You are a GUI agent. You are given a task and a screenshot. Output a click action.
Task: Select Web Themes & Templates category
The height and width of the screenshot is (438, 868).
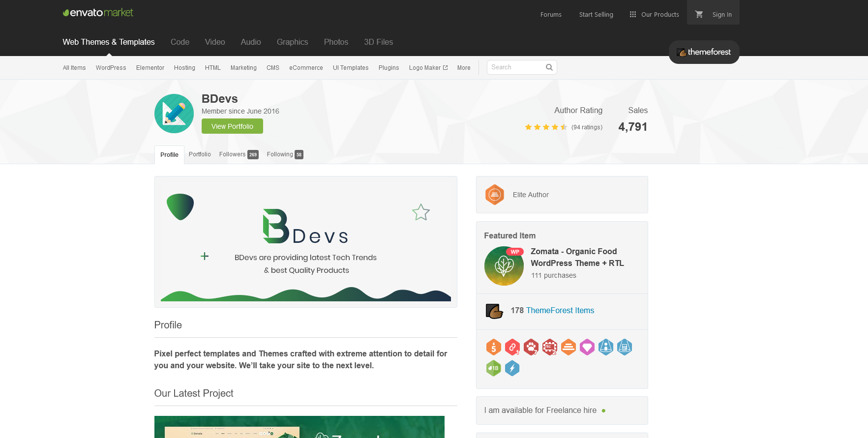[x=109, y=42]
